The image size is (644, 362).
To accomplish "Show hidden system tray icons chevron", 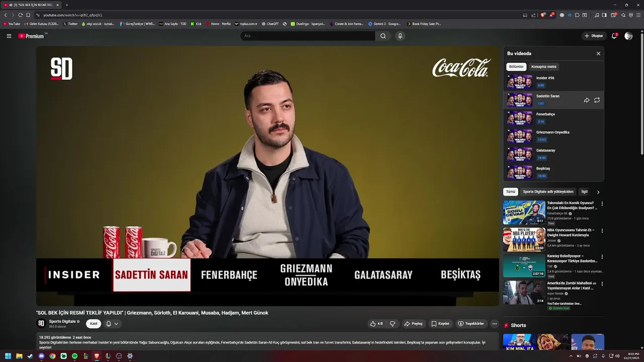I will click(x=571, y=356).
